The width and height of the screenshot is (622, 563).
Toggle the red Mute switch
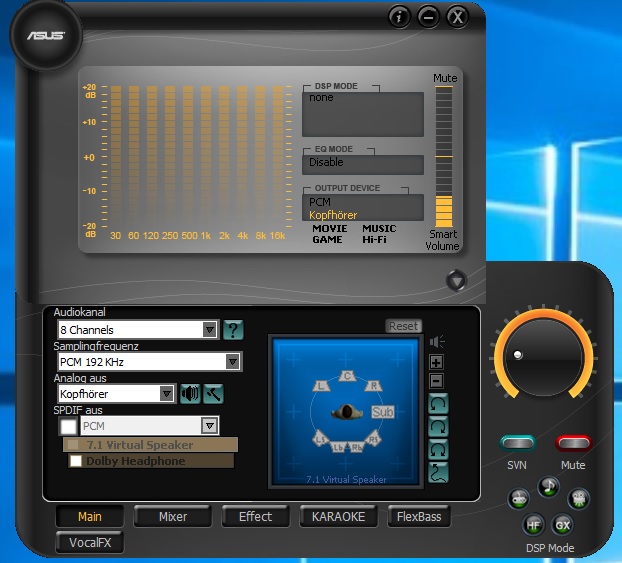(x=574, y=443)
